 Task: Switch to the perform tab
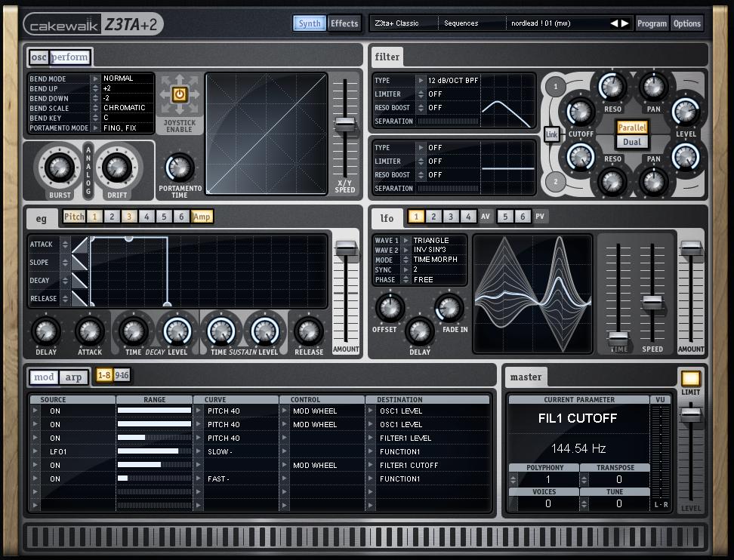(69, 57)
